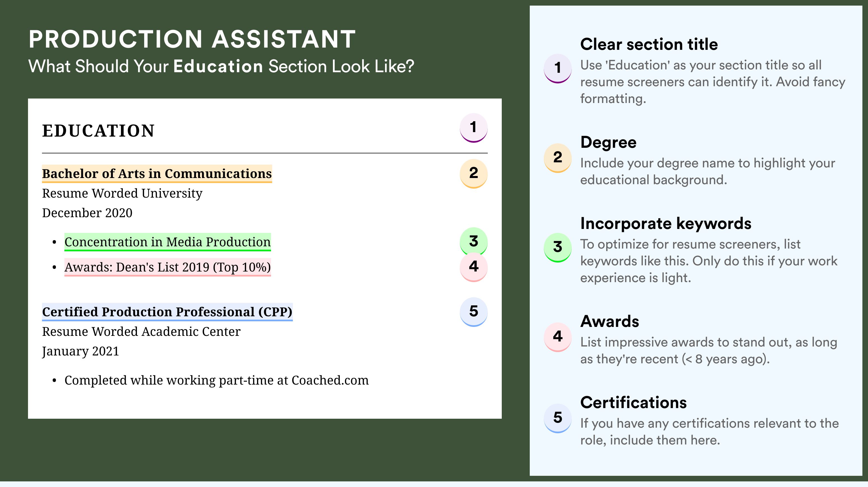The width and height of the screenshot is (868, 487).
Task: Click orange badge 2 next to "Degree" tip
Action: (557, 158)
